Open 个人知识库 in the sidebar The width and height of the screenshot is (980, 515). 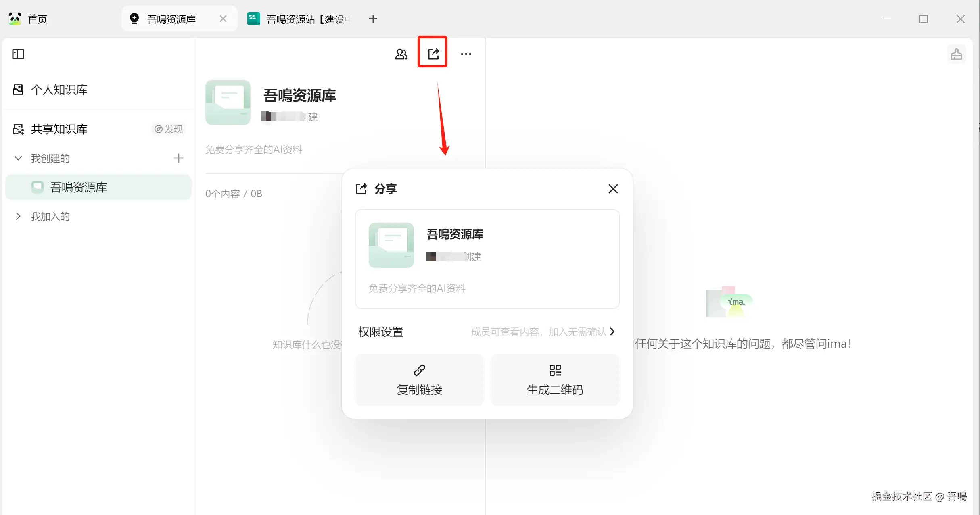59,90
